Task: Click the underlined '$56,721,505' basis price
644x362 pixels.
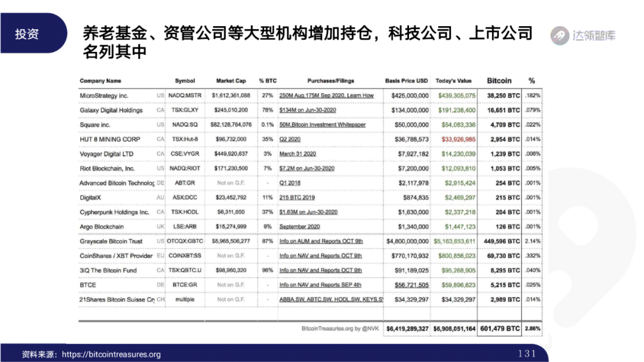Action: [411, 284]
